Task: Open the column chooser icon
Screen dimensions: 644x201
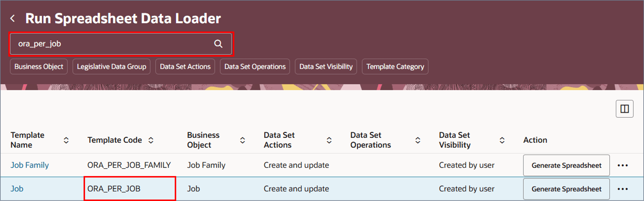Action: point(624,109)
